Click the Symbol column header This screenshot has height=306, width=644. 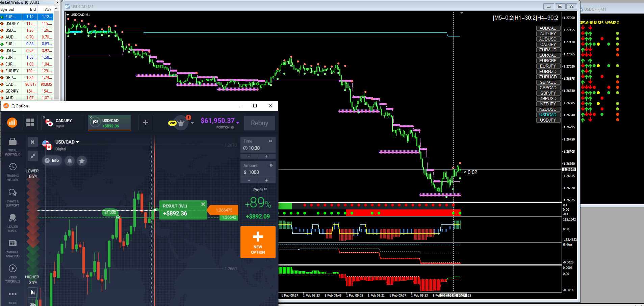pos(11,9)
